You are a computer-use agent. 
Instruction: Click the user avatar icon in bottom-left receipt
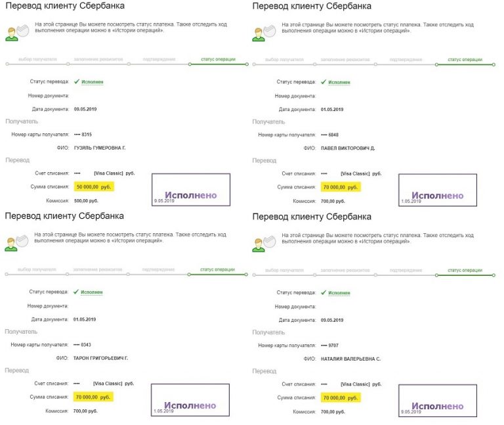coord(11,244)
